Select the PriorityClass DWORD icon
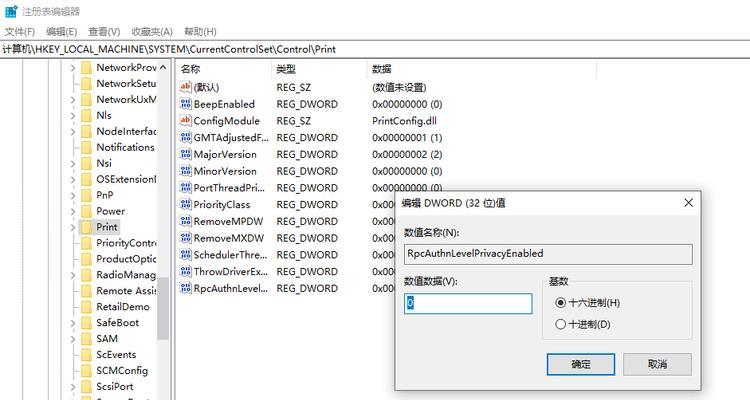The image size is (750, 400). coord(186,204)
